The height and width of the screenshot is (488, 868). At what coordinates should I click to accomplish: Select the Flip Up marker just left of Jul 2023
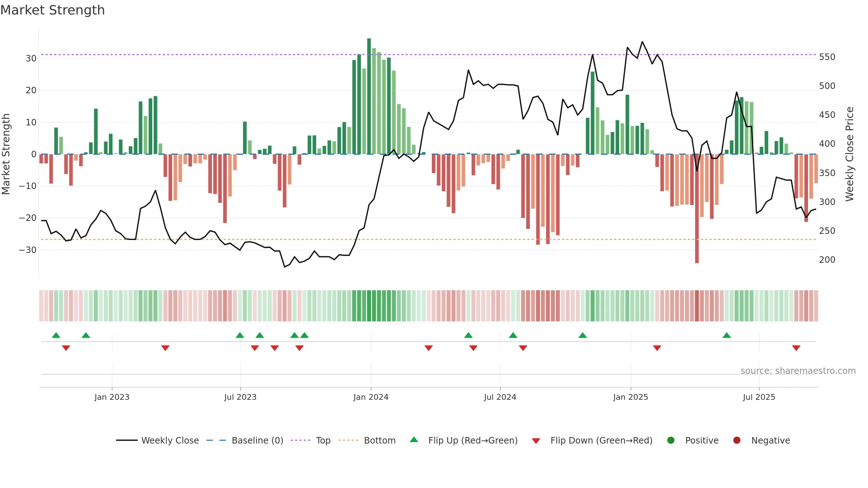coord(240,335)
